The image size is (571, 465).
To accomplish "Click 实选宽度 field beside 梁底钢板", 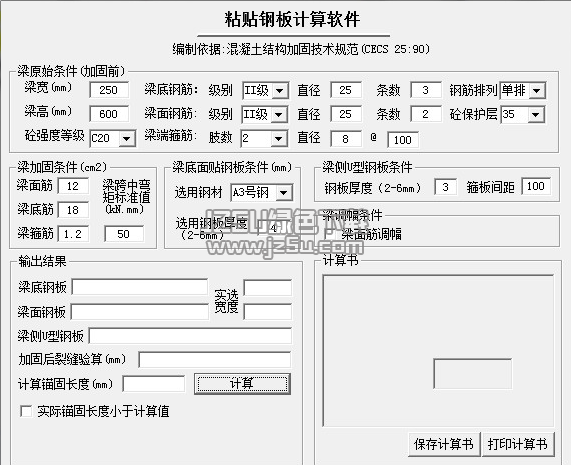I will pos(268,288).
